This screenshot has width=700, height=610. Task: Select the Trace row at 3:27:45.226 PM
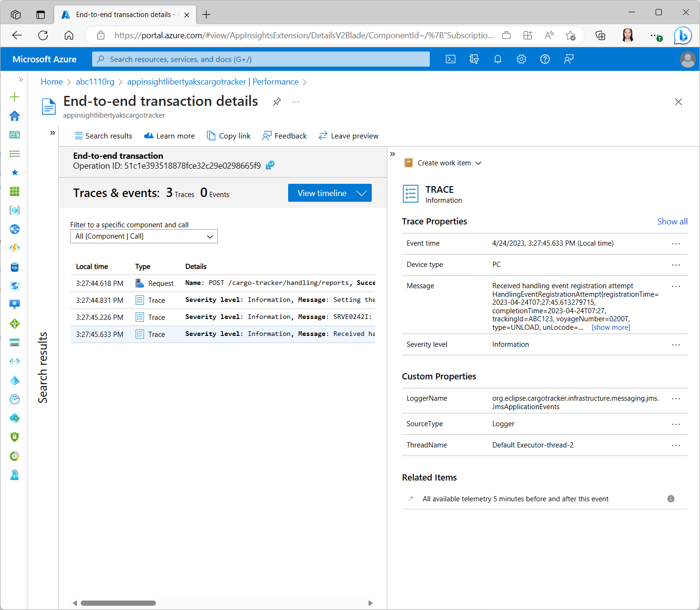[222, 317]
